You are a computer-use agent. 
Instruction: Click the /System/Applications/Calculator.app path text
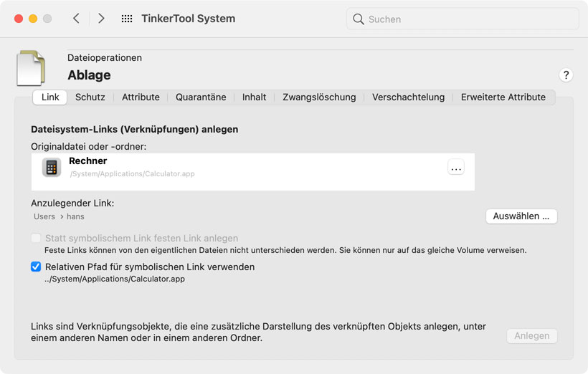pyautogui.click(x=132, y=174)
